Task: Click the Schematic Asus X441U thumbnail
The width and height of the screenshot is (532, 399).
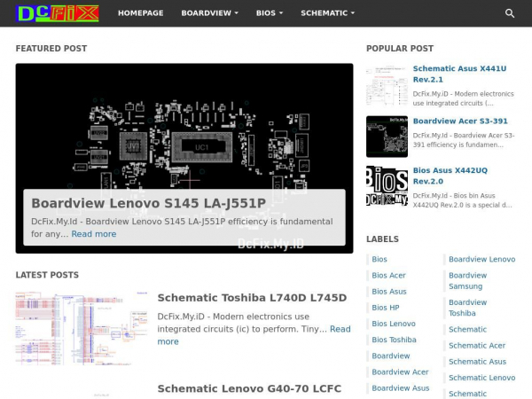Action: 387,85
